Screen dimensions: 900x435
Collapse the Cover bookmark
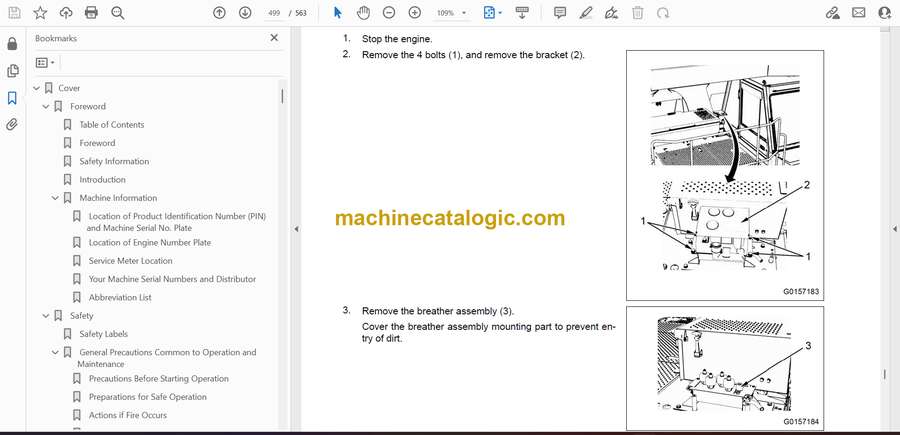tap(37, 88)
